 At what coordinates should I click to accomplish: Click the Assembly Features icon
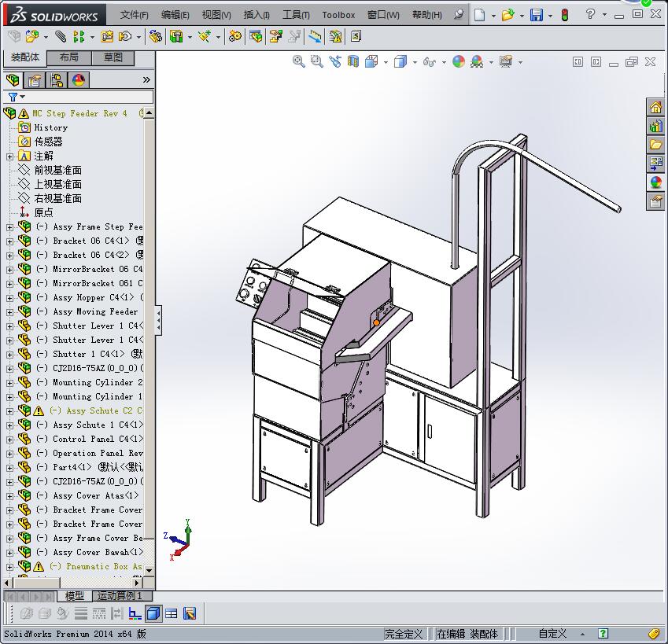[x=176, y=37]
